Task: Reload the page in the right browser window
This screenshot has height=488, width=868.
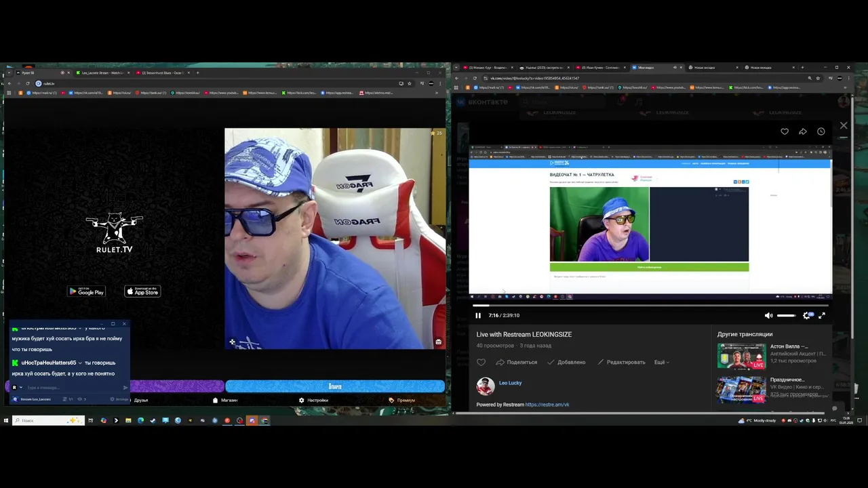Action: (475, 78)
